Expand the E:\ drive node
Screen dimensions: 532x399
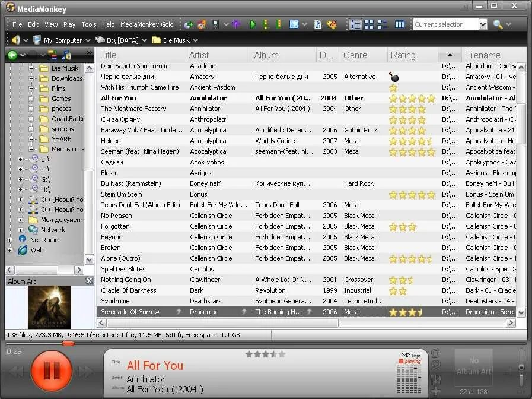(20, 159)
